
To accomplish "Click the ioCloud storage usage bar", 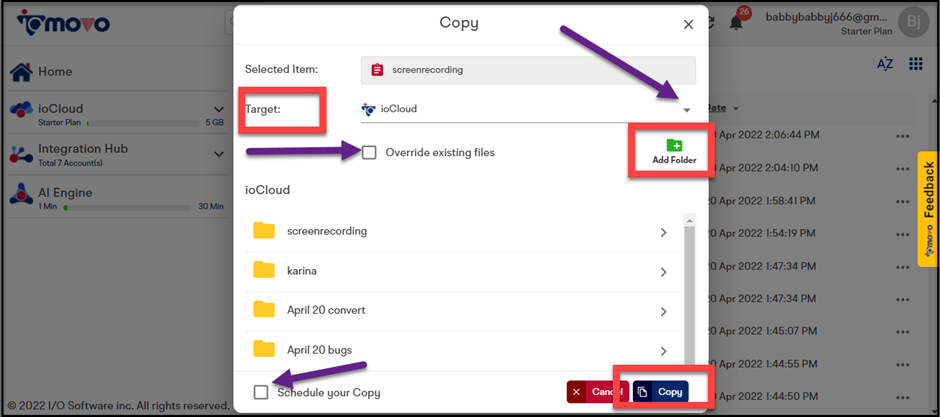I will tap(143, 123).
